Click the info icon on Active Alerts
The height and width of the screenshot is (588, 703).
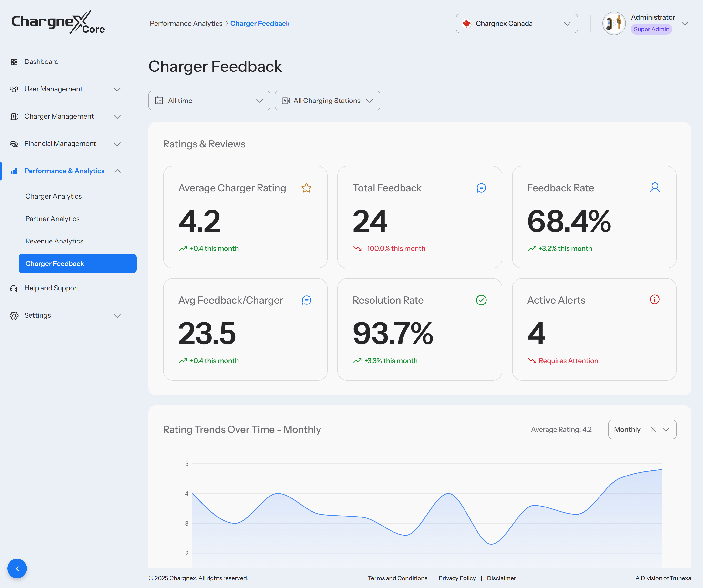pos(654,299)
